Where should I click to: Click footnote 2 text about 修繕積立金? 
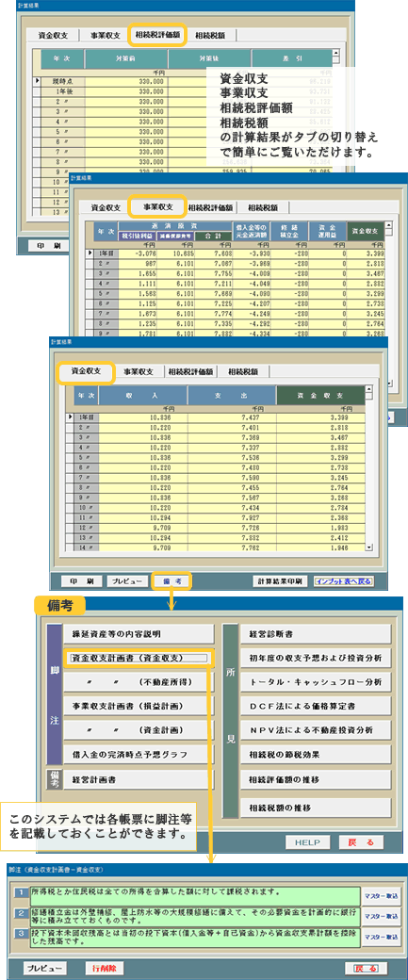[x=194, y=916]
